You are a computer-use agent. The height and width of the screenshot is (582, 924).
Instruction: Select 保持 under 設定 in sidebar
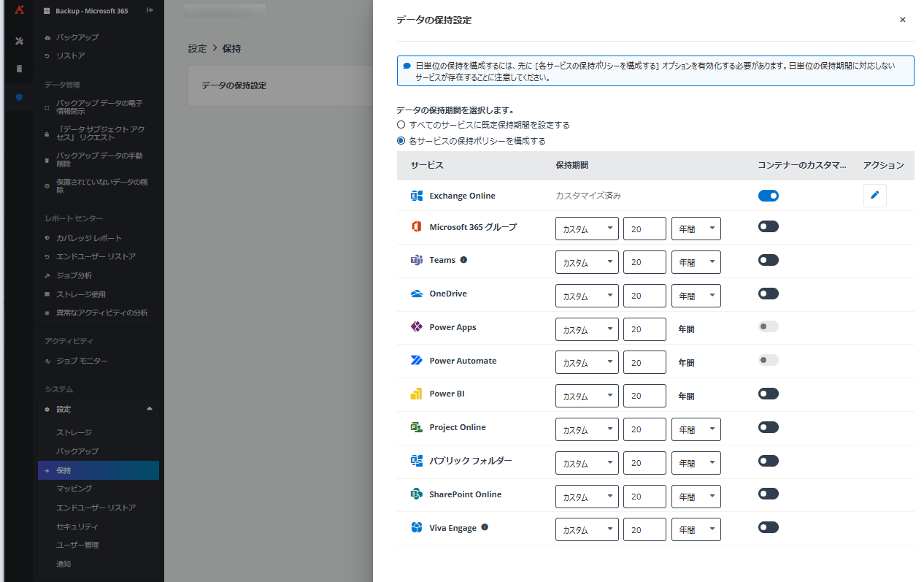[x=99, y=470]
